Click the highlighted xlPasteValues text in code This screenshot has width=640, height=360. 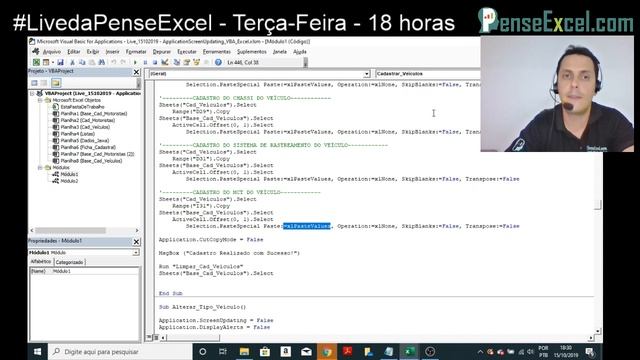[x=307, y=226]
